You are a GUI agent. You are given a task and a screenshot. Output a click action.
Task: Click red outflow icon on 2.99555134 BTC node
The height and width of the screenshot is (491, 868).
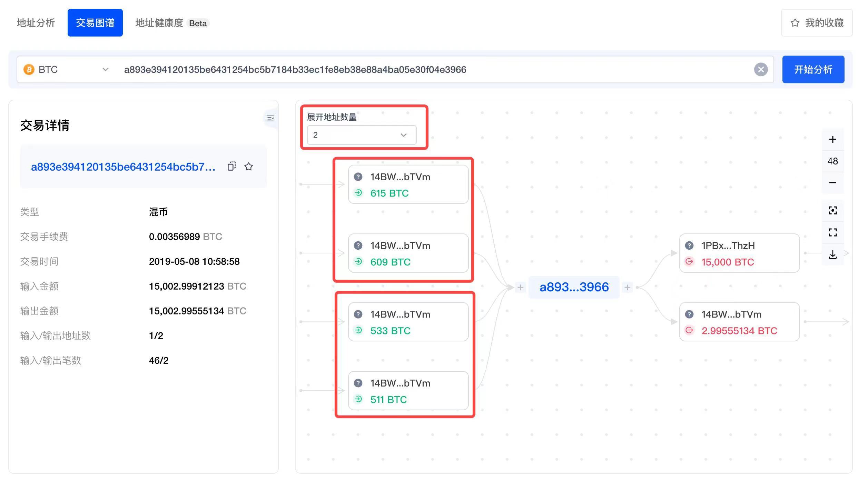[689, 330]
